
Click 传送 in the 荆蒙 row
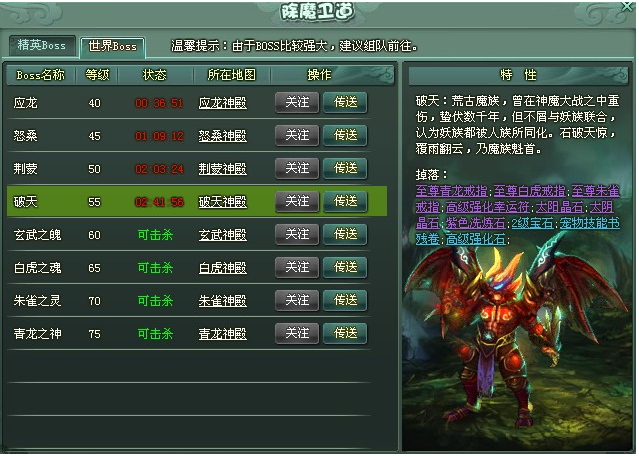(x=345, y=168)
